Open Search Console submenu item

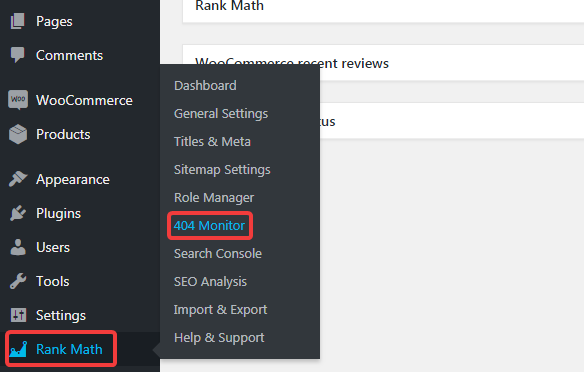click(218, 254)
